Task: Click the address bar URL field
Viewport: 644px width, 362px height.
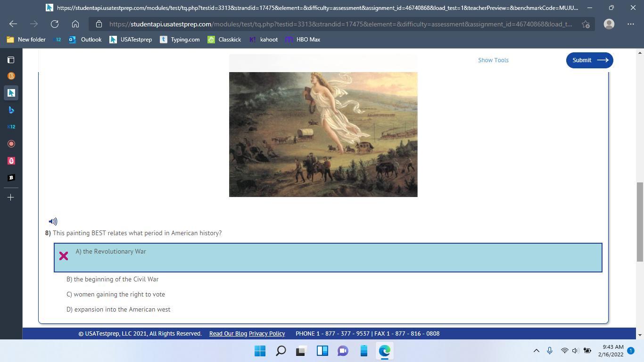Action: pos(340,24)
